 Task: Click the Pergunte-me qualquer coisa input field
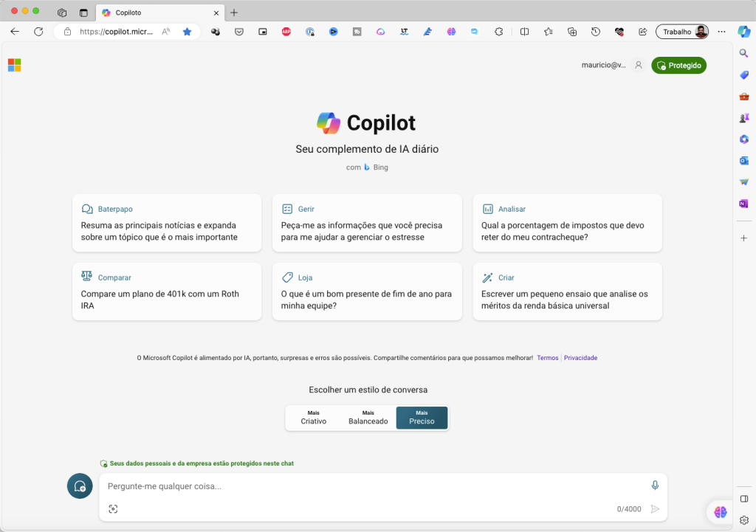click(332, 486)
